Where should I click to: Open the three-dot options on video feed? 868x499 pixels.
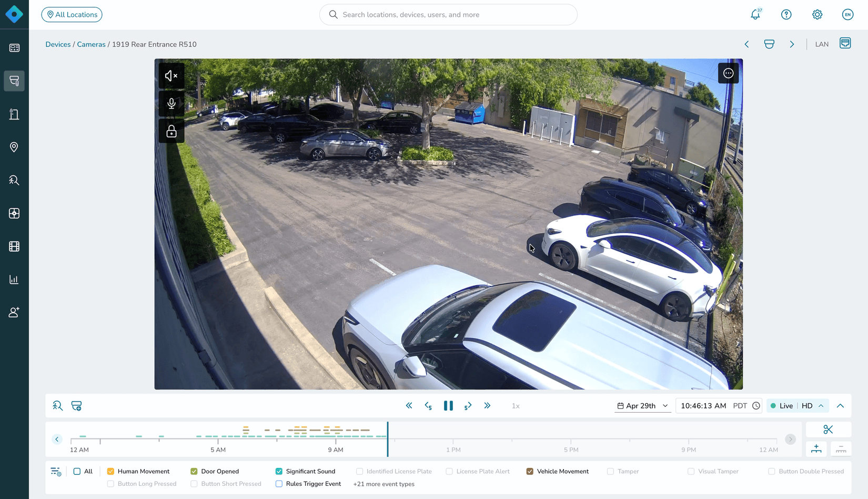728,74
